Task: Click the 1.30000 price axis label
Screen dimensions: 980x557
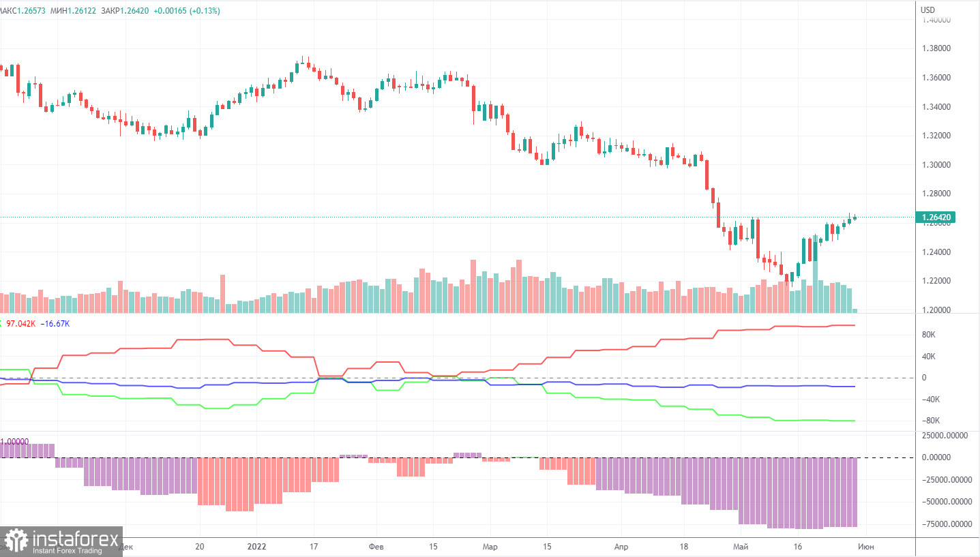Action: [936, 165]
